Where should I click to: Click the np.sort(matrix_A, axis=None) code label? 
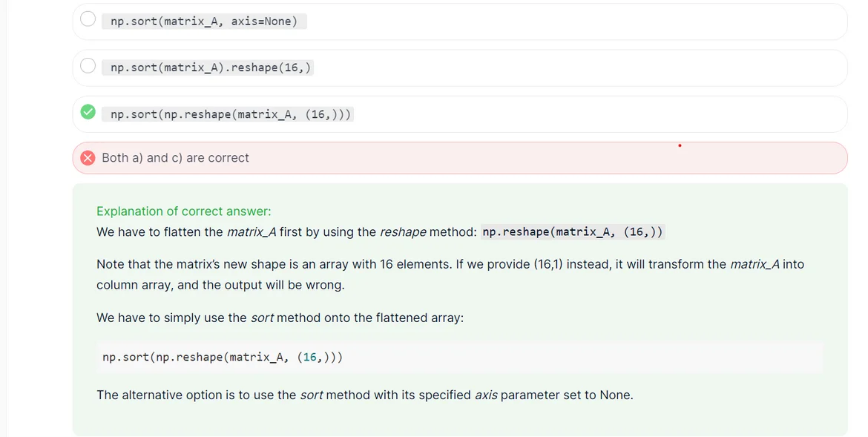204,22
